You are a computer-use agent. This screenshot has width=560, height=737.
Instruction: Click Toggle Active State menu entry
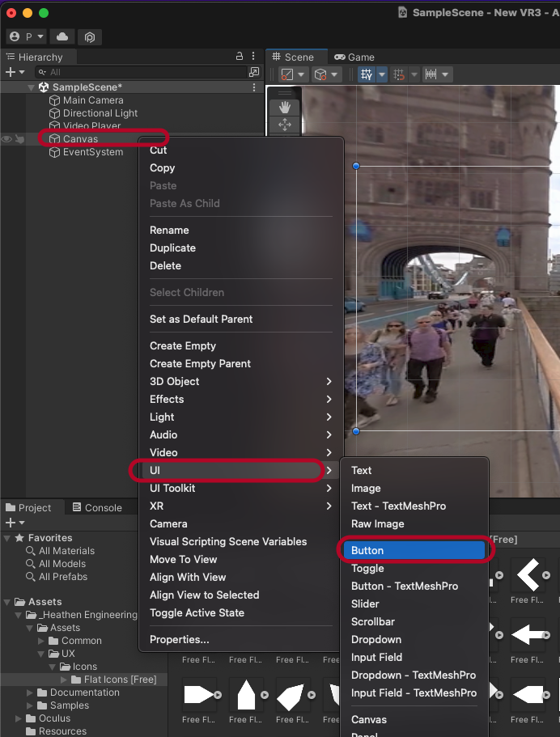pos(197,613)
